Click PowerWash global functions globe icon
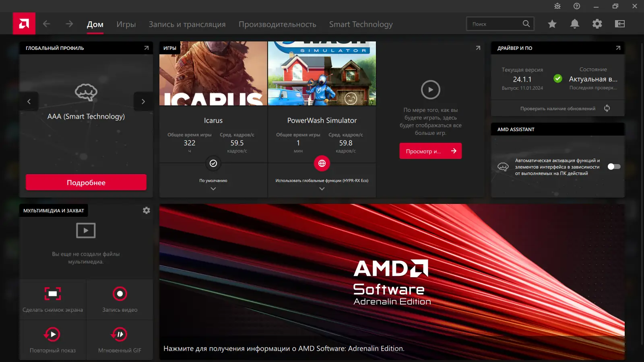644x362 pixels. point(322,163)
